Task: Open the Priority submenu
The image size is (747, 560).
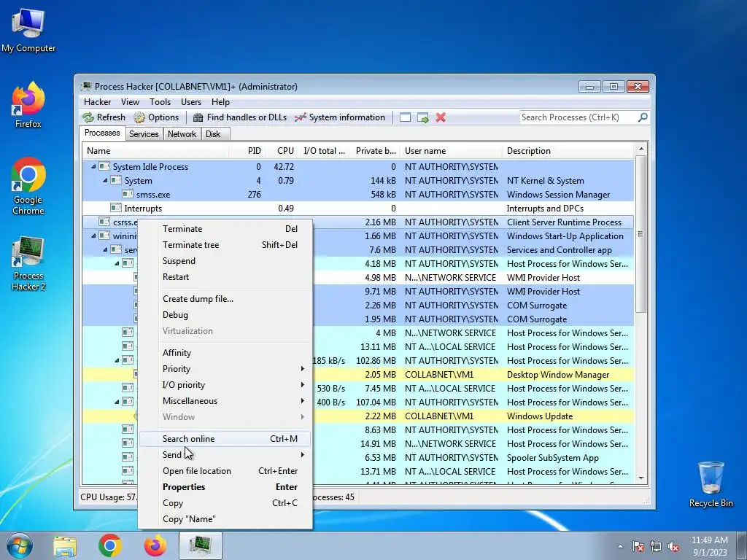Action: 225,368
